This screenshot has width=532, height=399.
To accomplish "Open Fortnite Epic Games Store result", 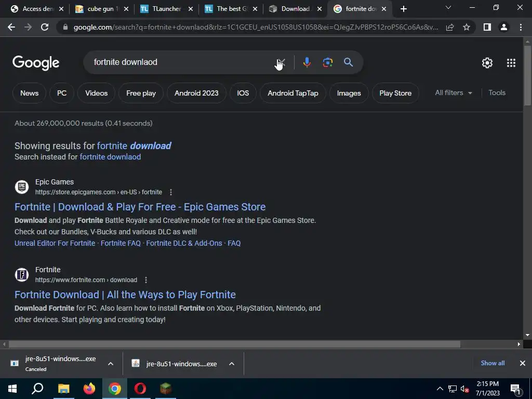I will (140, 207).
